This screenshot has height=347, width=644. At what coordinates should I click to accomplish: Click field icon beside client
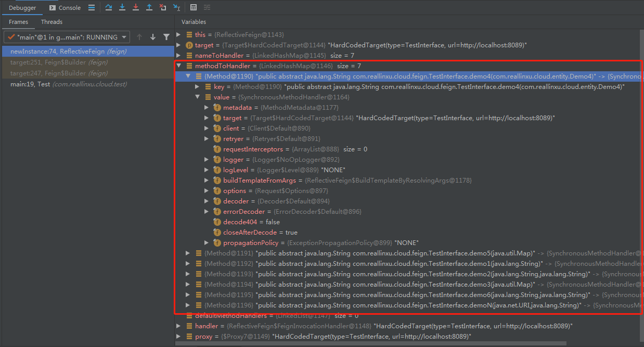217,128
